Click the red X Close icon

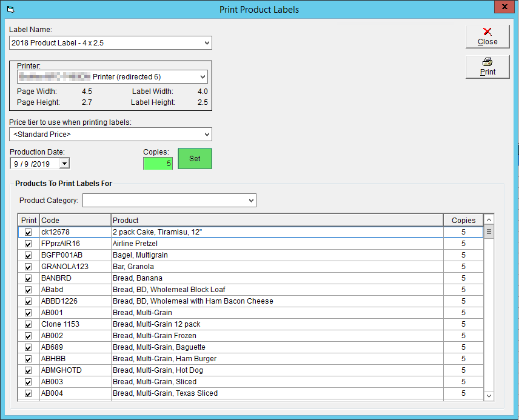click(x=487, y=32)
